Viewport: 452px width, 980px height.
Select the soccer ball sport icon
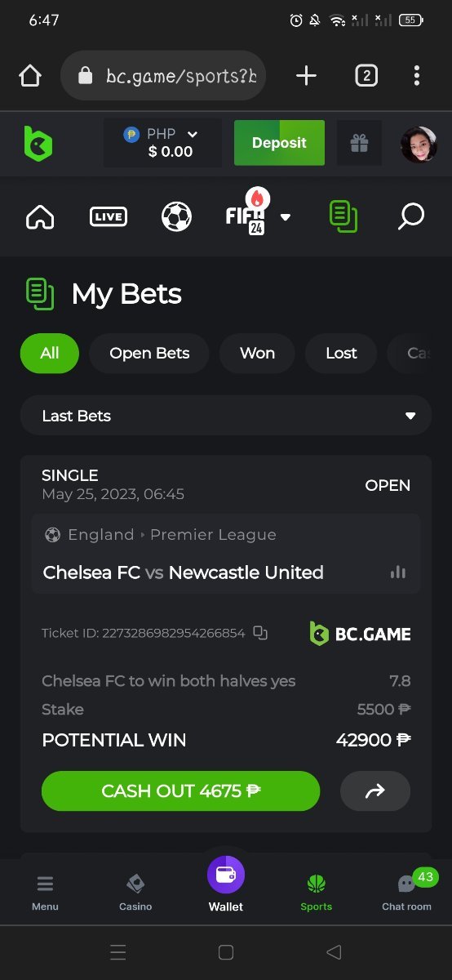pos(176,216)
